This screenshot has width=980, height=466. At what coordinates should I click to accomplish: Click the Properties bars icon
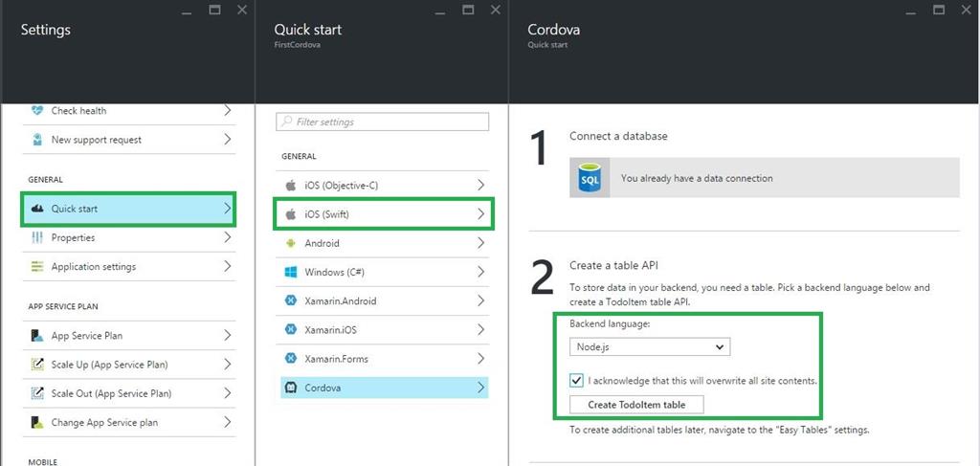37,237
